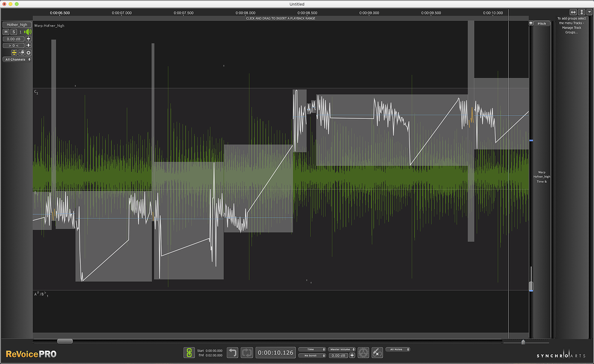Screen dimensions: 594x364
Task: Toggle the loop playback button
Action: [247, 353]
